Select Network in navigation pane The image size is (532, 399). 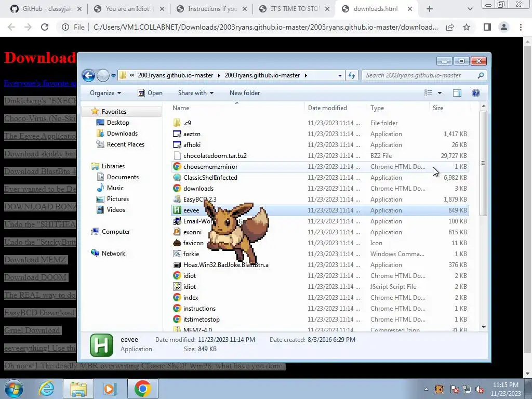coord(113,253)
